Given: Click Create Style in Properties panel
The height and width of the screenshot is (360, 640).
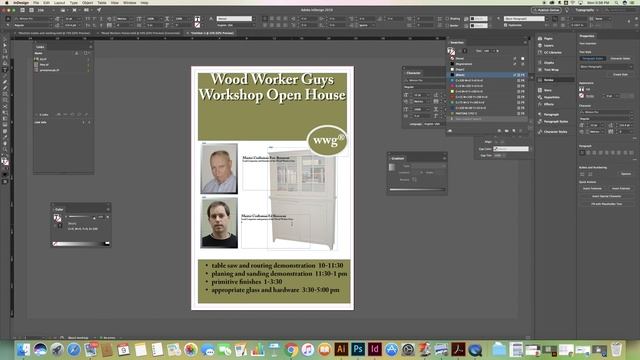Looking at the screenshot, I should pos(620,75).
